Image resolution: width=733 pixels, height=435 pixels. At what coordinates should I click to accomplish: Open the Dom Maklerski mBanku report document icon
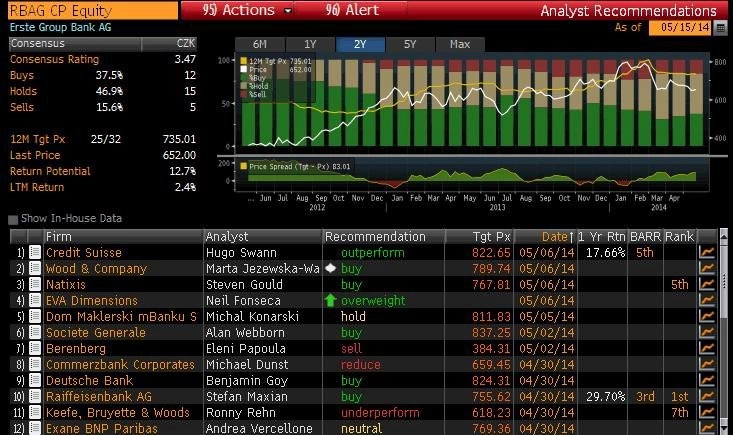[35, 316]
